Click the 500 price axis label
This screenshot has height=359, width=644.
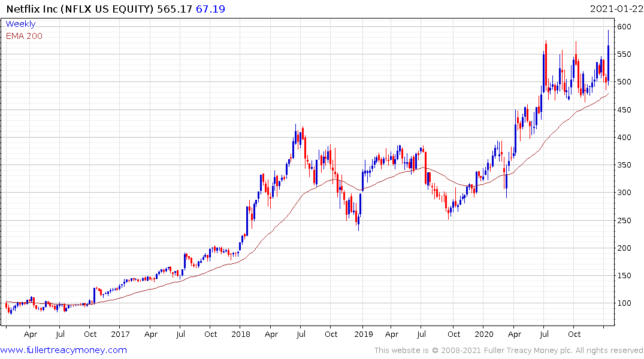click(624, 81)
